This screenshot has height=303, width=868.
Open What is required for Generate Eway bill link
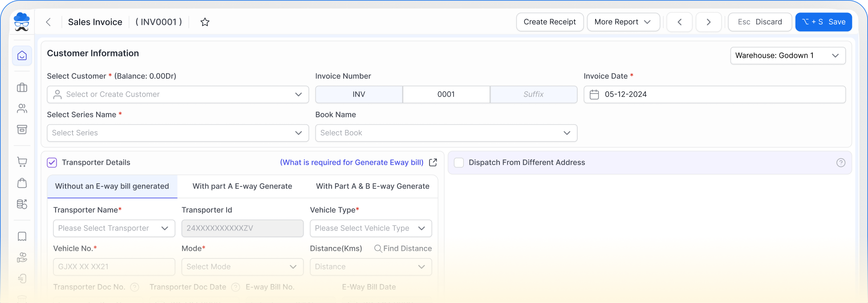[x=352, y=162]
